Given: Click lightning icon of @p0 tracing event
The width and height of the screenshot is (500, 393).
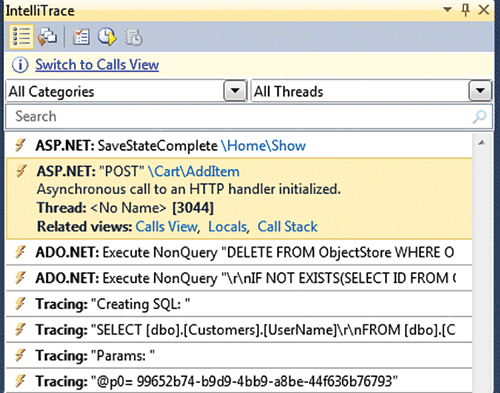Looking at the screenshot, I should click(x=21, y=381).
